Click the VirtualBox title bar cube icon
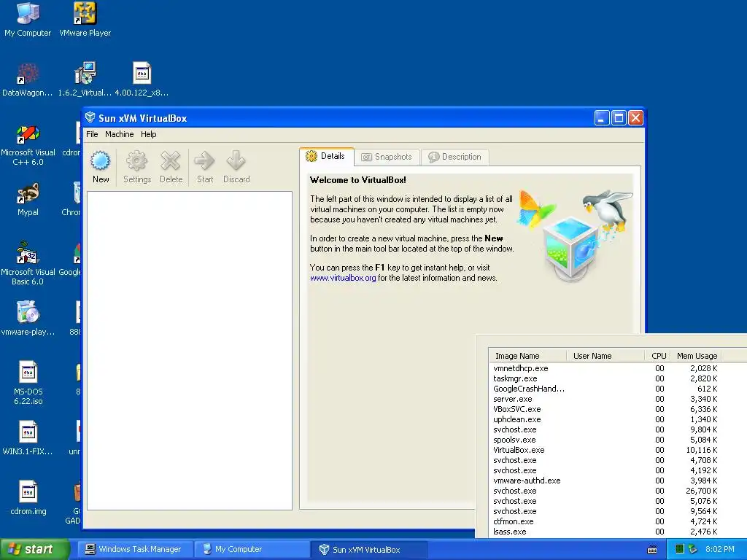The width and height of the screenshot is (747, 560). tap(90, 117)
